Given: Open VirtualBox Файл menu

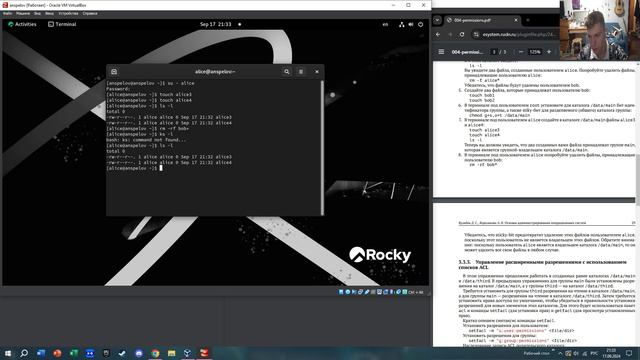Looking at the screenshot, I should pyautogui.click(x=7, y=13).
